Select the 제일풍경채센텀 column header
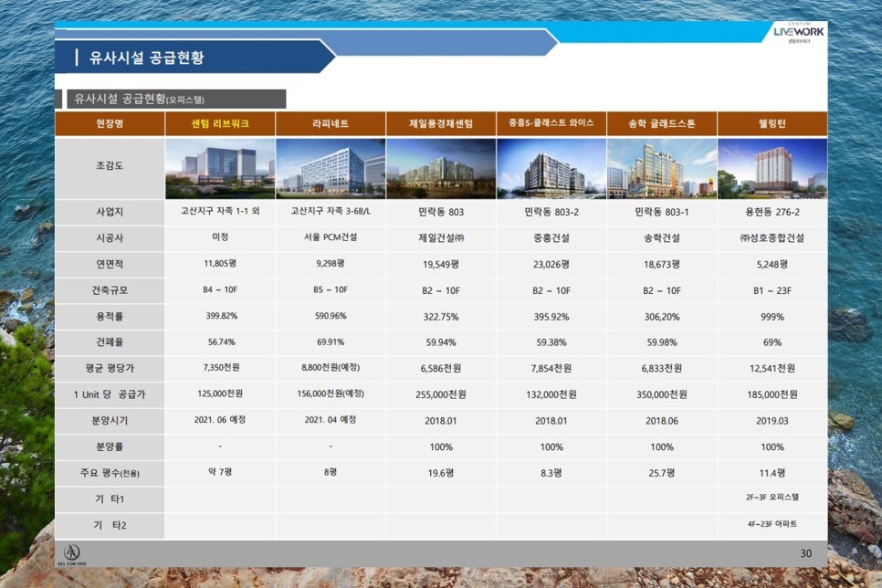Image resolution: width=882 pixels, height=588 pixels. point(441,124)
